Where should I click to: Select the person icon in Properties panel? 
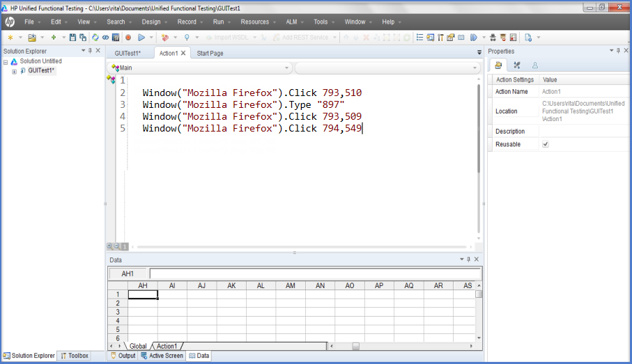pos(535,65)
